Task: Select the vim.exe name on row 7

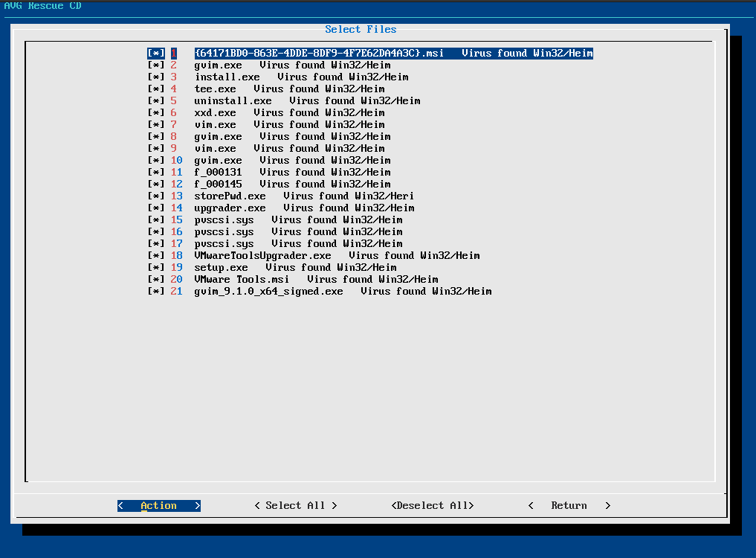Action: pyautogui.click(x=215, y=124)
